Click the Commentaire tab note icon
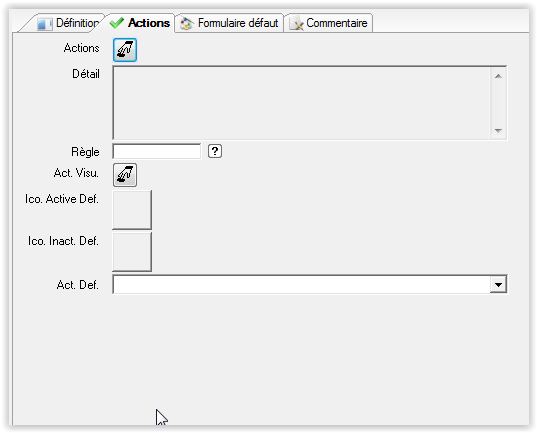 coord(296,24)
